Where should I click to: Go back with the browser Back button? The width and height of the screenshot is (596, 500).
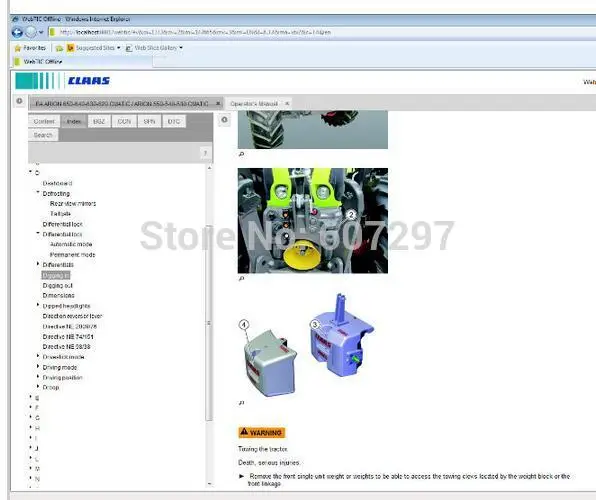point(17,33)
